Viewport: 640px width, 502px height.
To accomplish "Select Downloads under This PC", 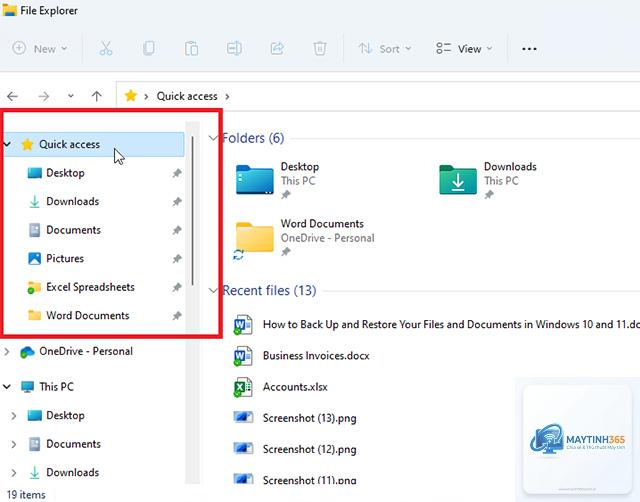I will click(x=73, y=473).
